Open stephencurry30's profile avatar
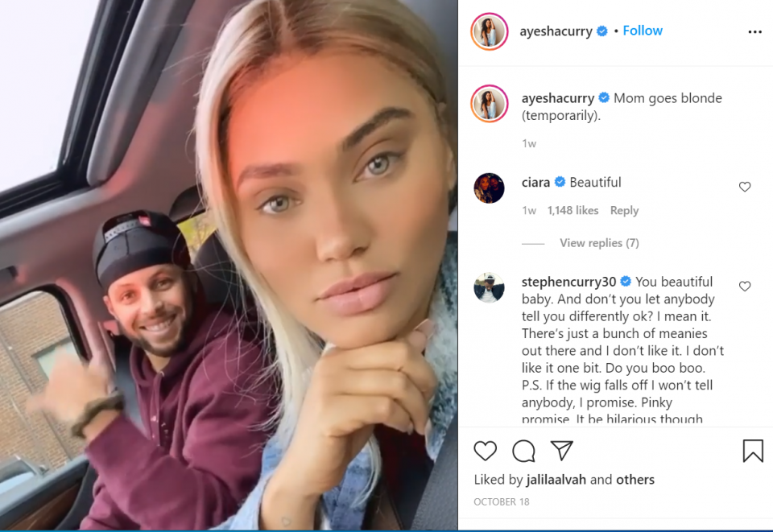Image resolution: width=773 pixels, height=532 pixels. pyautogui.click(x=489, y=287)
